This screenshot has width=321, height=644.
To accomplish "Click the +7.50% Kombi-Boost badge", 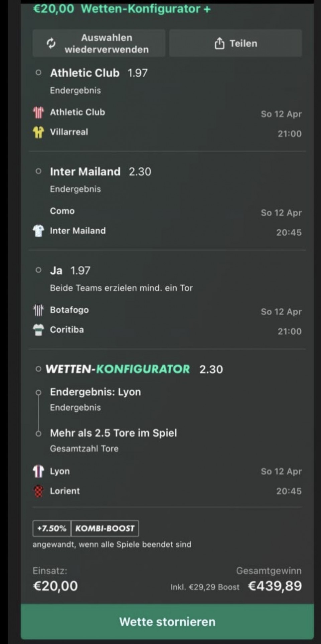I will click(86, 528).
